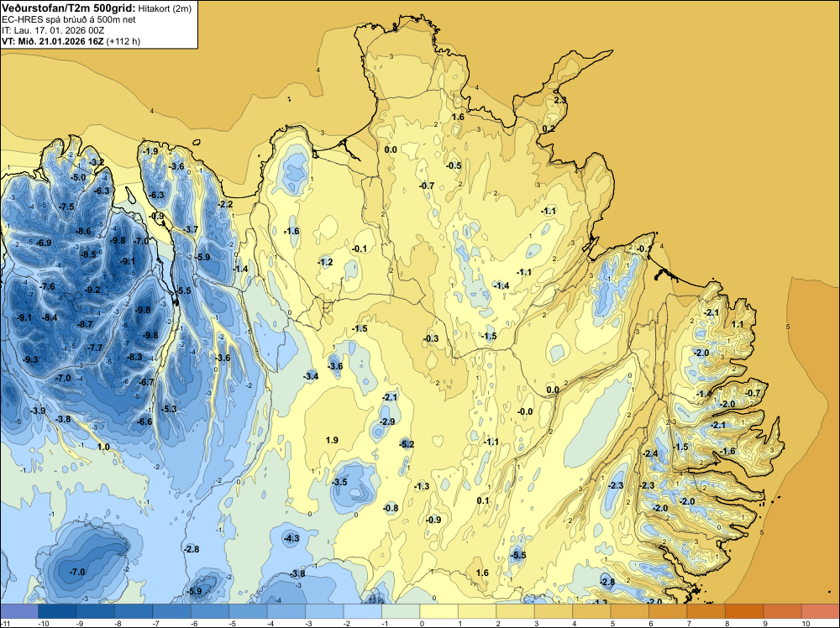840x628 pixels.
Task: Click the '-0.3' temperature value
Action: pos(431,338)
